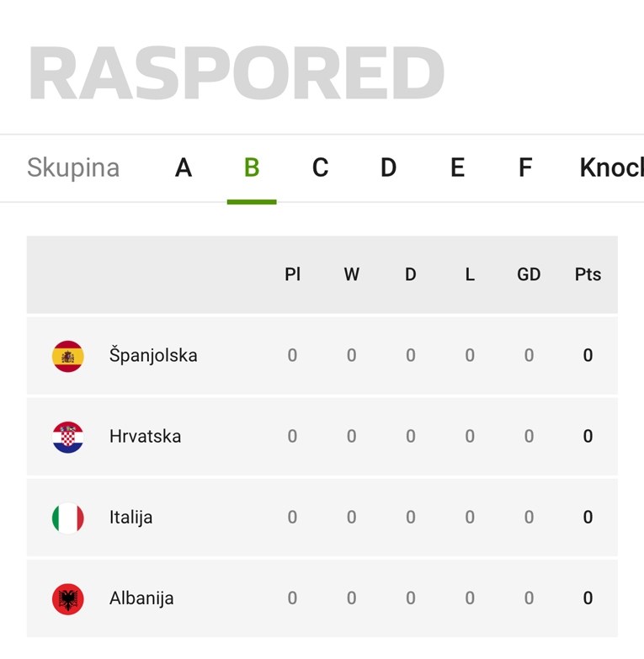Click the Spain flag icon
This screenshot has width=644, height=659.
pos(67,356)
